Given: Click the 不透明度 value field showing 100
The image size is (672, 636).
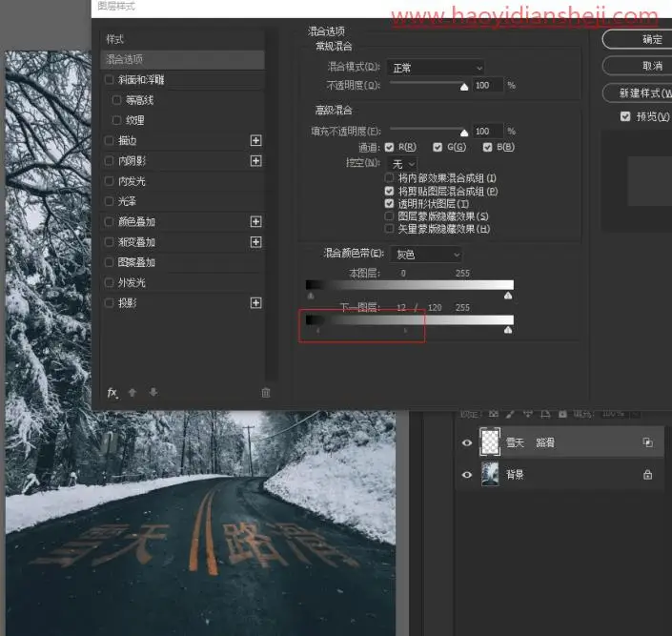Looking at the screenshot, I should point(488,85).
